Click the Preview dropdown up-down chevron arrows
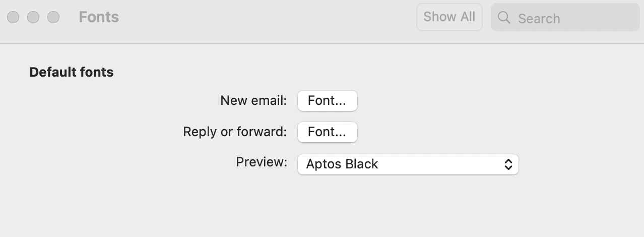This screenshot has height=237, width=644. coord(508,164)
